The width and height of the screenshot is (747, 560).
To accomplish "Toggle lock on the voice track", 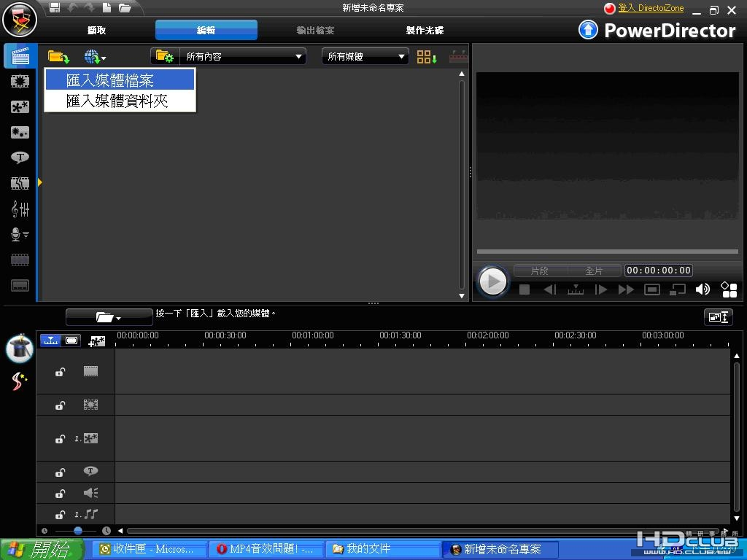I will [60, 494].
